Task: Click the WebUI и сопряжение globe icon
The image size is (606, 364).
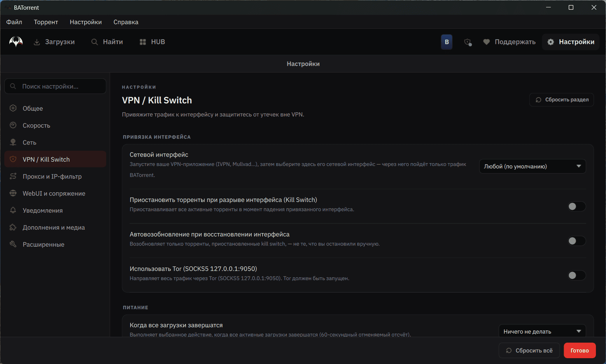Action: pyautogui.click(x=13, y=193)
